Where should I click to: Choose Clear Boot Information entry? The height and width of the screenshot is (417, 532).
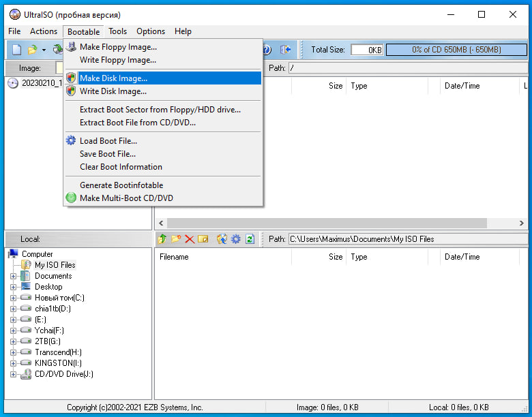(x=163, y=167)
